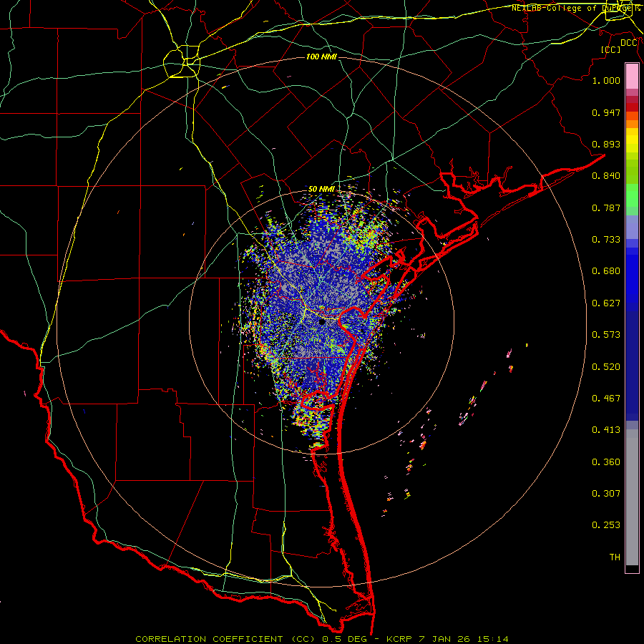Pick the gray swatch near the color bar bottom

click(x=632, y=497)
